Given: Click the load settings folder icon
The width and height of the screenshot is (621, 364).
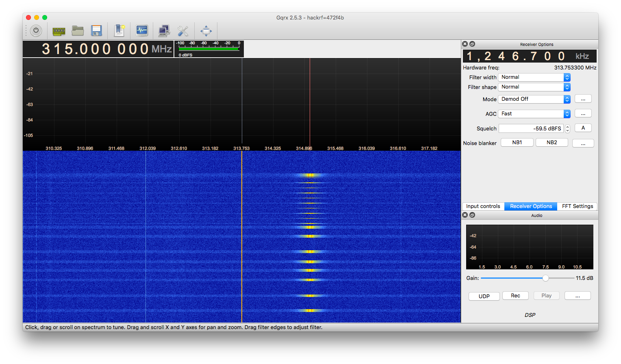Looking at the screenshot, I should (x=78, y=30).
